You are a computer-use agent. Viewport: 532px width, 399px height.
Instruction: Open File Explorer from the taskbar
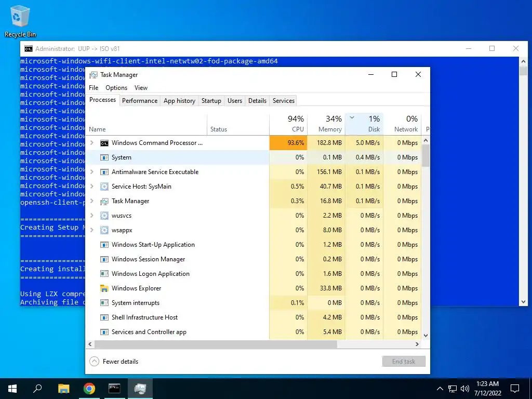[63, 389]
